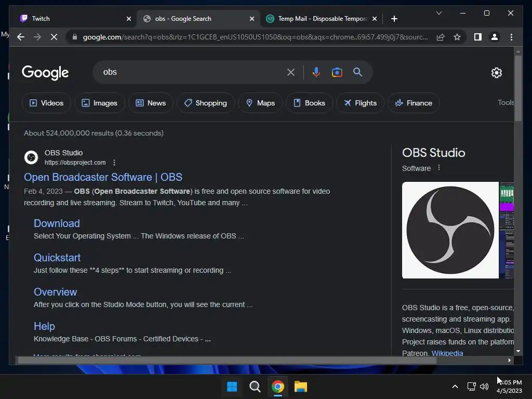The image size is (532, 399).
Task: Click the scroll right arrow
Action: 509,361
